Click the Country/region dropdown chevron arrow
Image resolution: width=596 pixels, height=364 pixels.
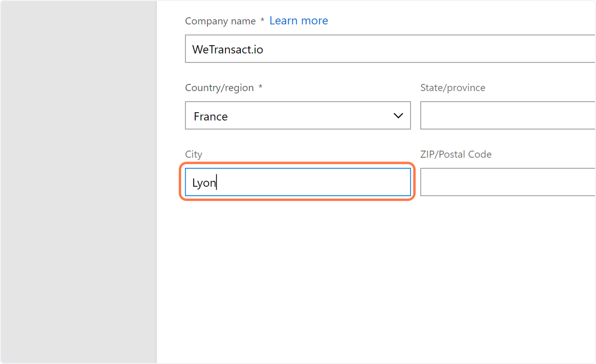(398, 116)
